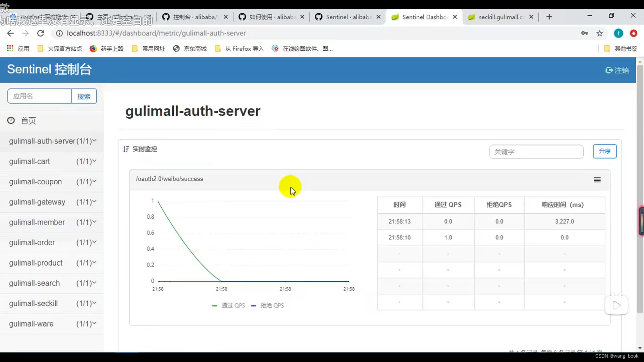Close the 如何使用 alibaba tab
This screenshot has height=362, width=644.
(302, 17)
